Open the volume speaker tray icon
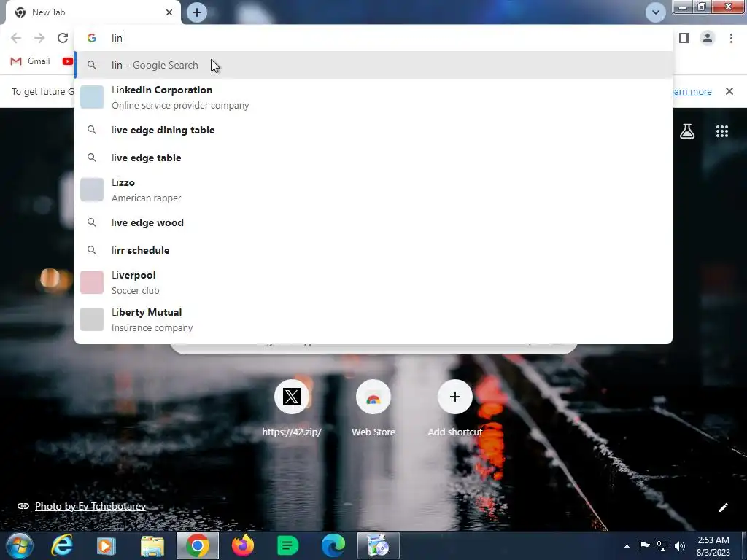Image resolution: width=747 pixels, height=560 pixels. pos(680,545)
